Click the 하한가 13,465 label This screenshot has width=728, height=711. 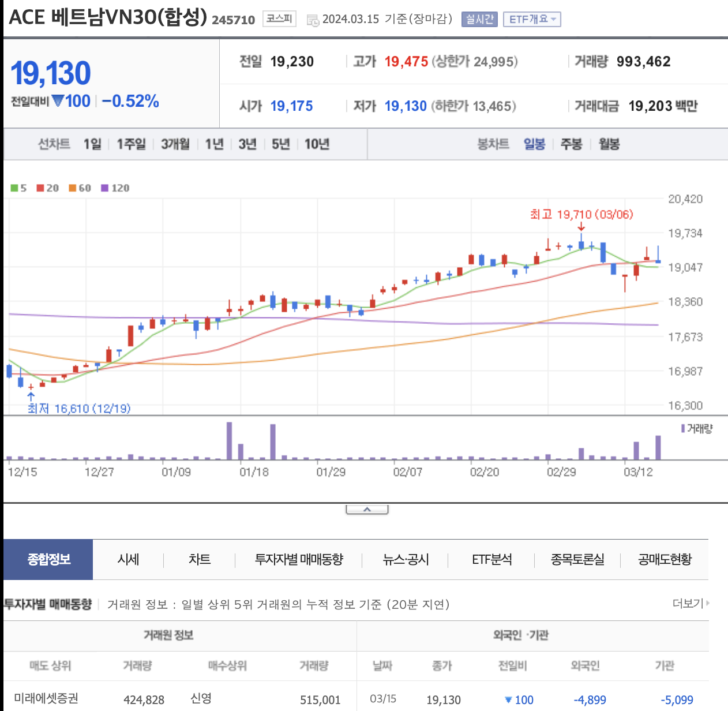click(473, 106)
